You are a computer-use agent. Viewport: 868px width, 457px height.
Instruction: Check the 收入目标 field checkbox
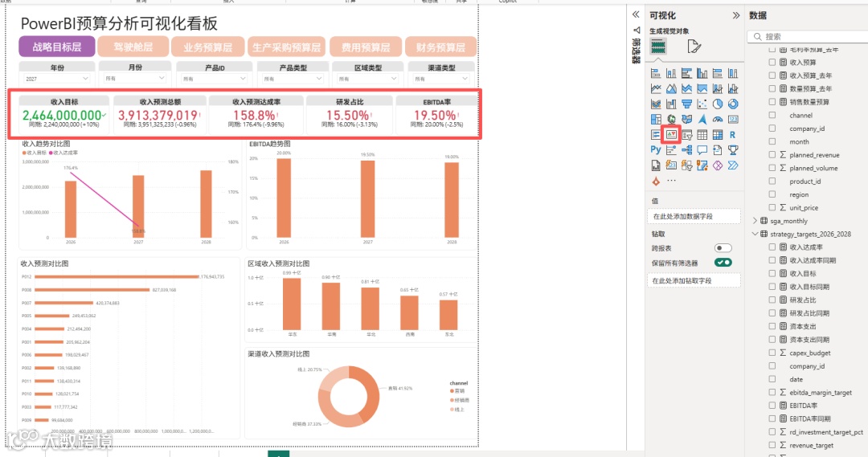(x=772, y=273)
